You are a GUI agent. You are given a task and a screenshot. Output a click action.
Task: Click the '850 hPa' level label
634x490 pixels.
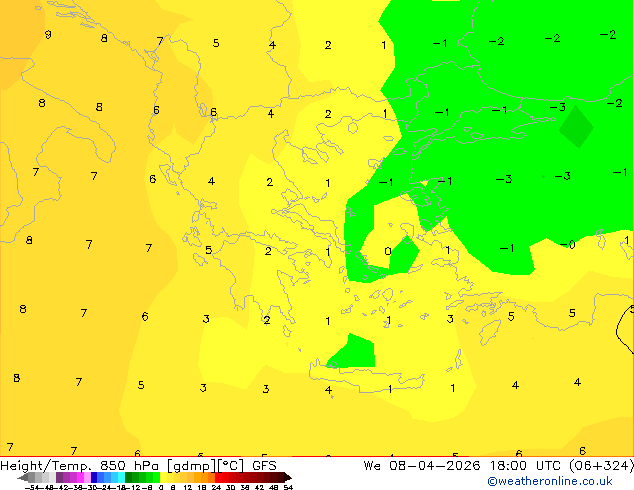click(x=129, y=466)
